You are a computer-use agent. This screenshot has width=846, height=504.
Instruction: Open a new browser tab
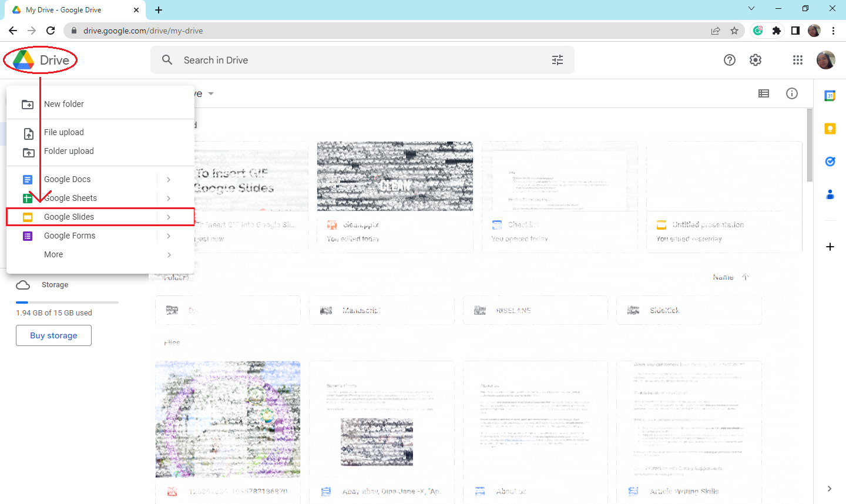(159, 10)
